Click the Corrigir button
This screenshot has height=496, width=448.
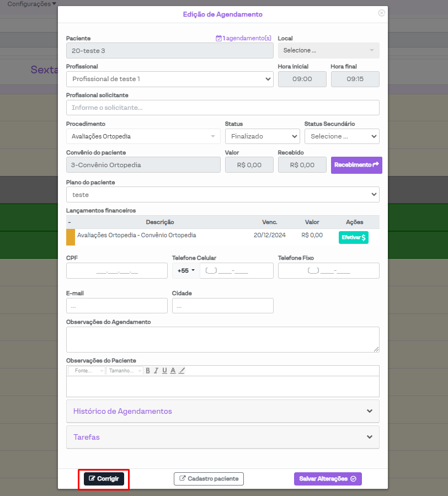point(104,479)
